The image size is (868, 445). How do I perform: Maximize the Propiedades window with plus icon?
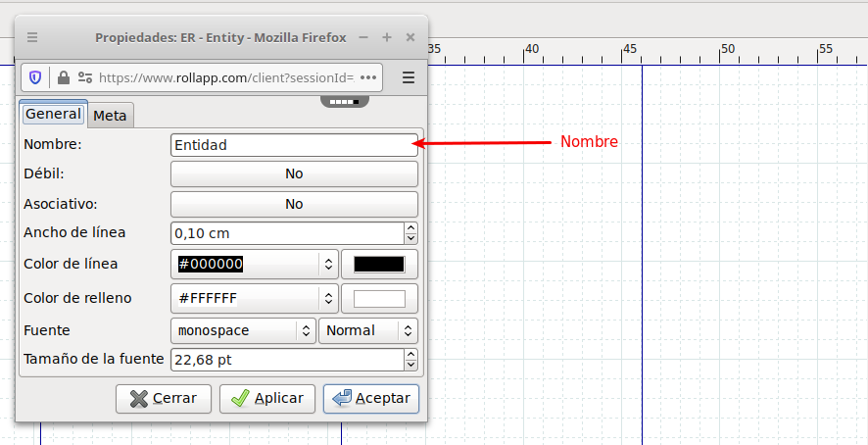tap(387, 37)
